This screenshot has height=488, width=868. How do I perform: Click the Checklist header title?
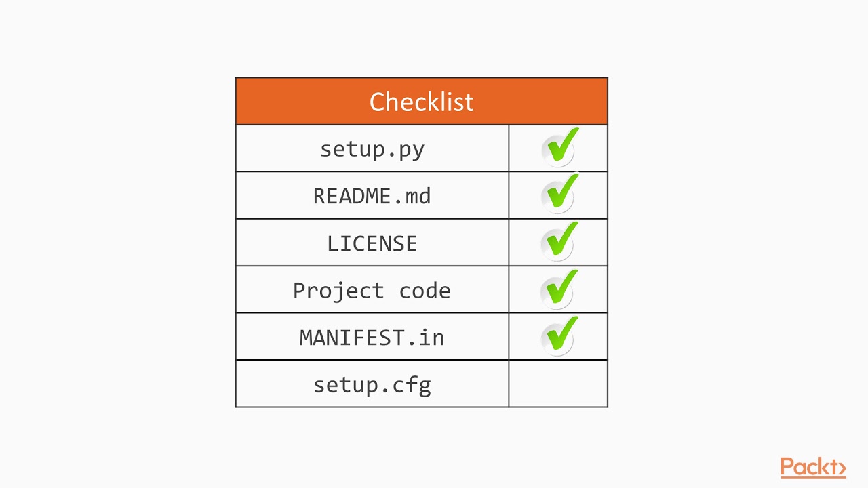[421, 102]
